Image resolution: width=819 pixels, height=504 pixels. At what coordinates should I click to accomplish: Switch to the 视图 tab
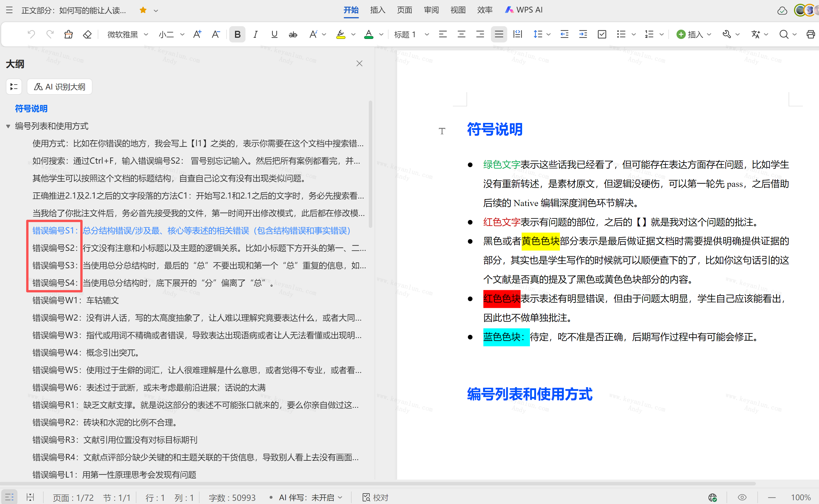coord(458,10)
